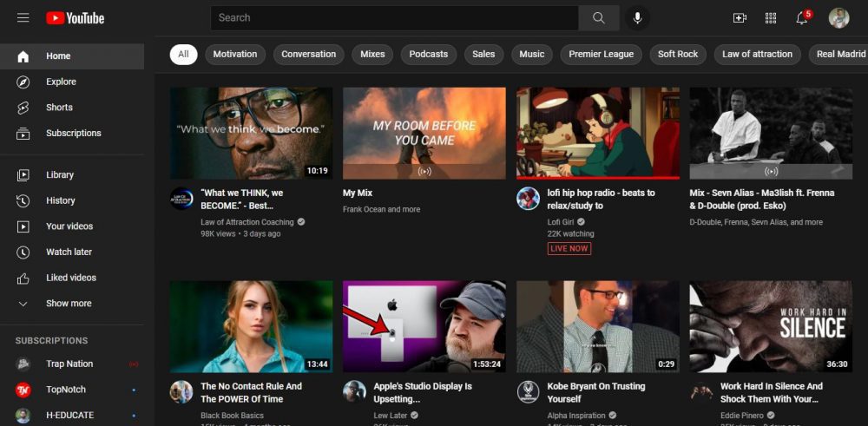Click Lofi Girl channel avatar
Screen dimensions: 868x426
[x=528, y=198]
